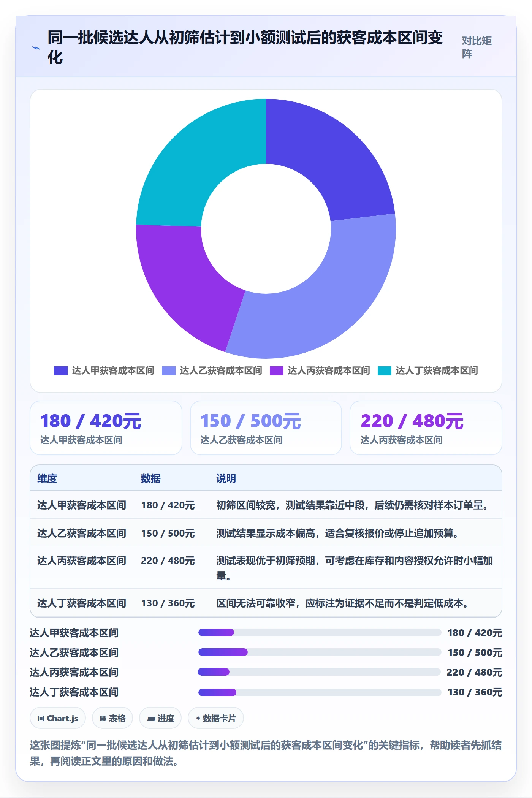Viewport: 532px width, 798px height.
Task: Click the footer summary paragraph
Action: [x=266, y=753]
